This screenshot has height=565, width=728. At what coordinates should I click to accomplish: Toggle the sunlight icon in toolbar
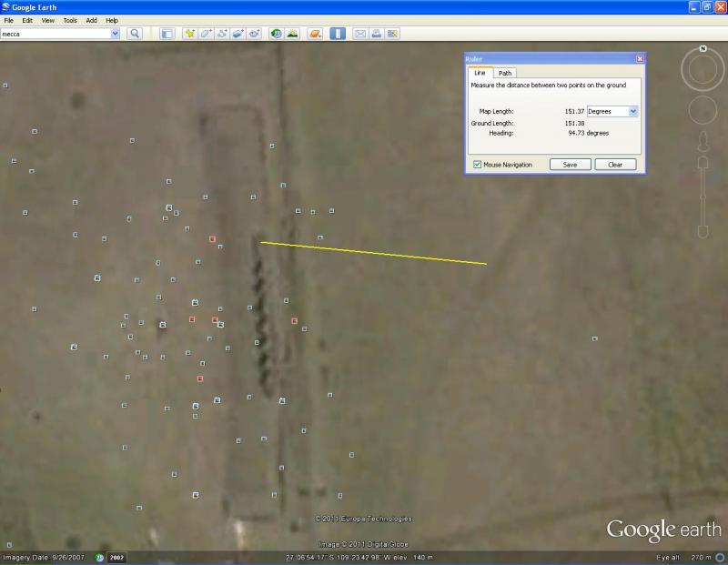pyautogui.click(x=292, y=34)
